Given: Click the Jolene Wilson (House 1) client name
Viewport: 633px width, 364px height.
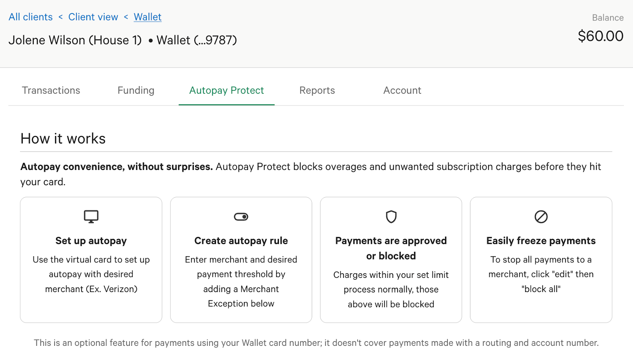Looking at the screenshot, I should (75, 40).
